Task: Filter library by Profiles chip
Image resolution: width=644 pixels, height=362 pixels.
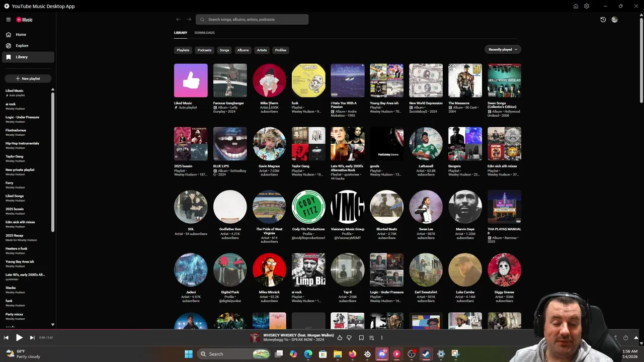Action: coord(281,50)
